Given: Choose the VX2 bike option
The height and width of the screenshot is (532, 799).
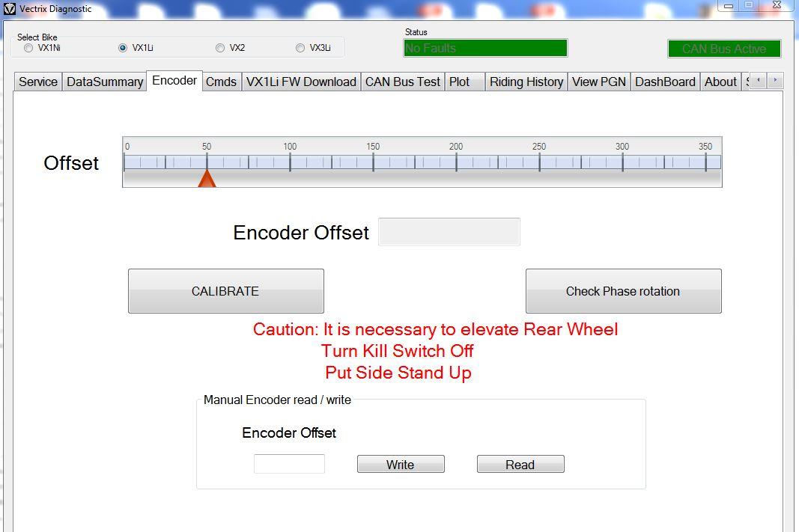Looking at the screenshot, I should click(219, 48).
